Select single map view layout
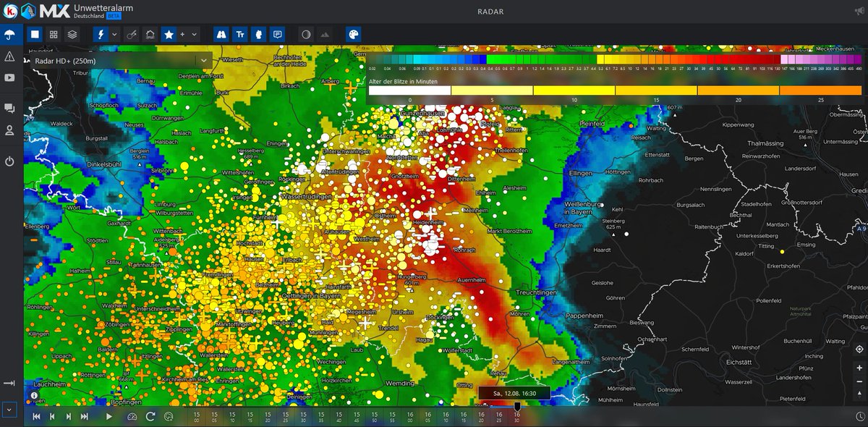The height and width of the screenshot is (427, 868). (35, 34)
